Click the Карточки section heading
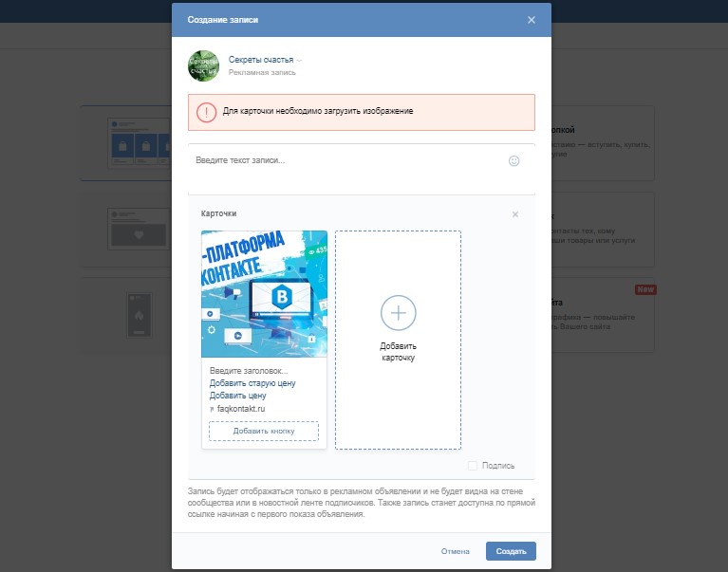This screenshot has width=728, height=572. (218, 213)
